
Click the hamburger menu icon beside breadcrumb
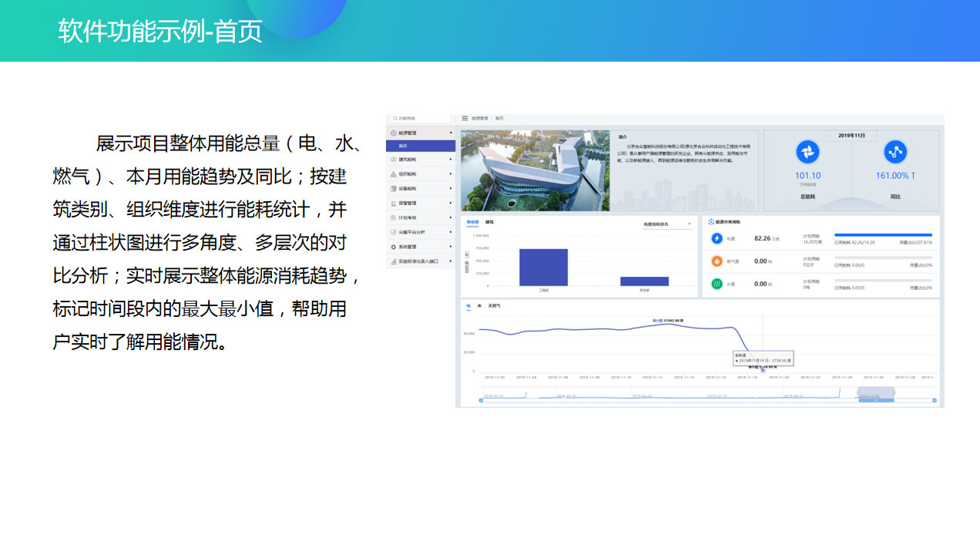click(465, 119)
